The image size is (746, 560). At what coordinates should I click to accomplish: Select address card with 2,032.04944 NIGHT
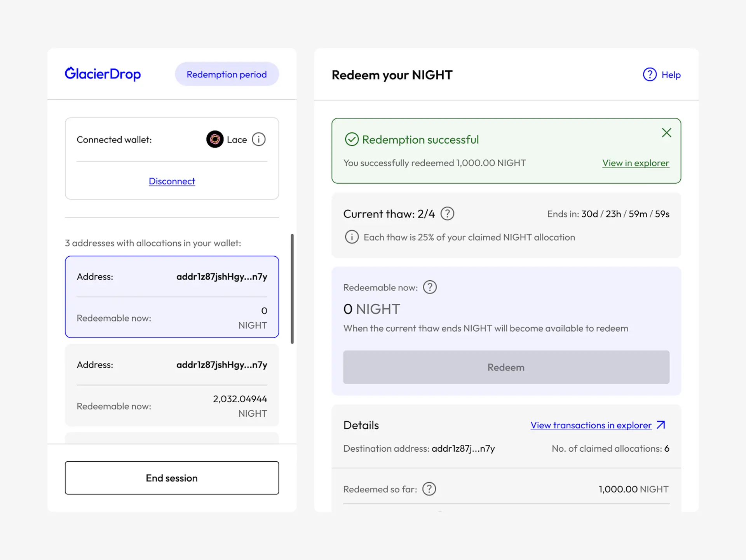click(x=172, y=385)
